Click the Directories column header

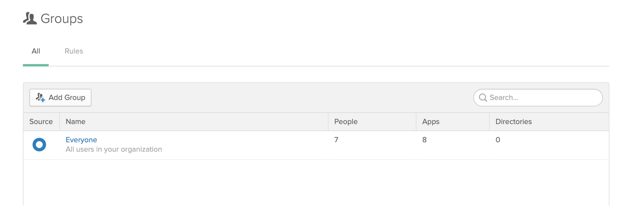[514, 122]
